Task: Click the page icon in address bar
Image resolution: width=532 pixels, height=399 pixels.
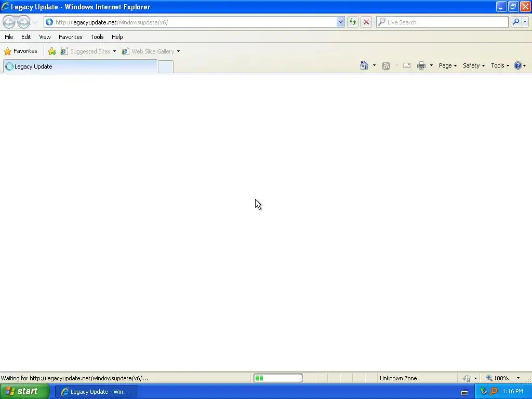Action: [x=49, y=22]
